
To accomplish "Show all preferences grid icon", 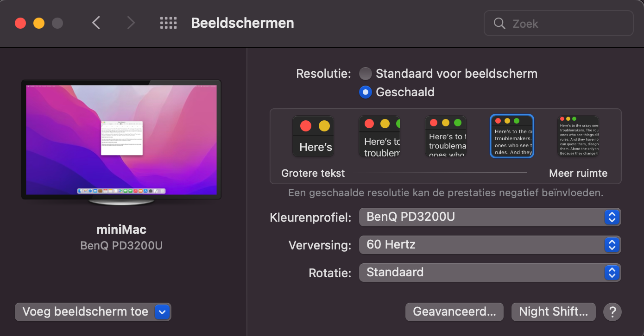I will tap(168, 23).
